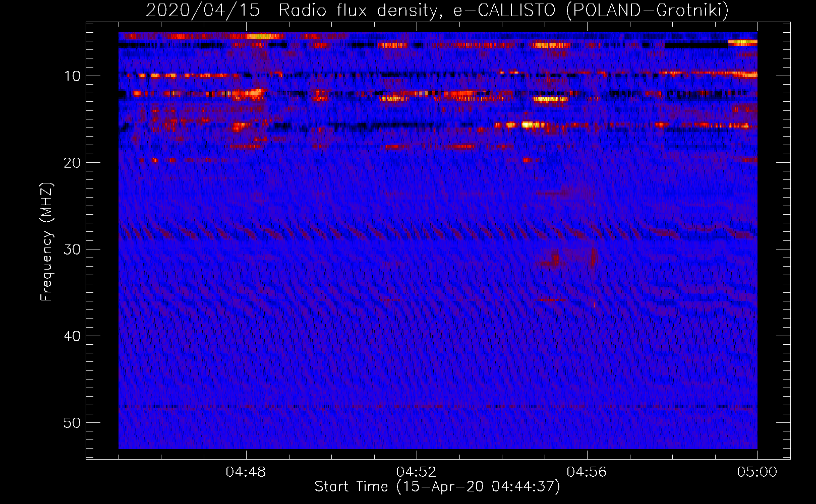This screenshot has height=504, width=816.
Task: Click the 04:48 time tick label
Action: (x=246, y=472)
